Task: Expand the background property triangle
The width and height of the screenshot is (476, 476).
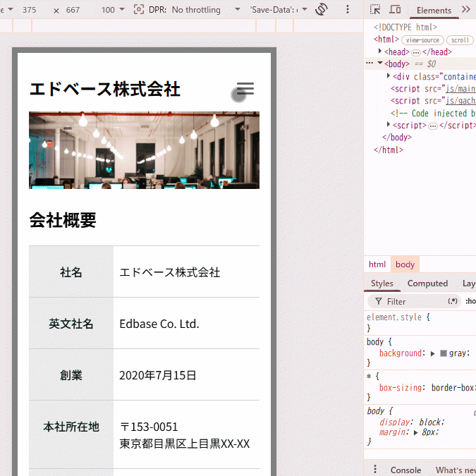Action: (x=432, y=353)
